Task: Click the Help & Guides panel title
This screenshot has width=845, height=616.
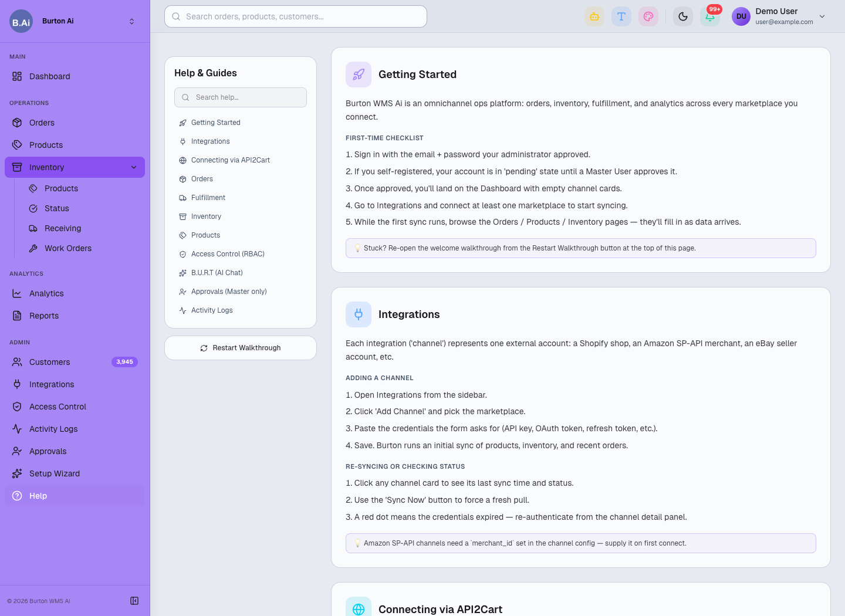Action: pyautogui.click(x=205, y=73)
